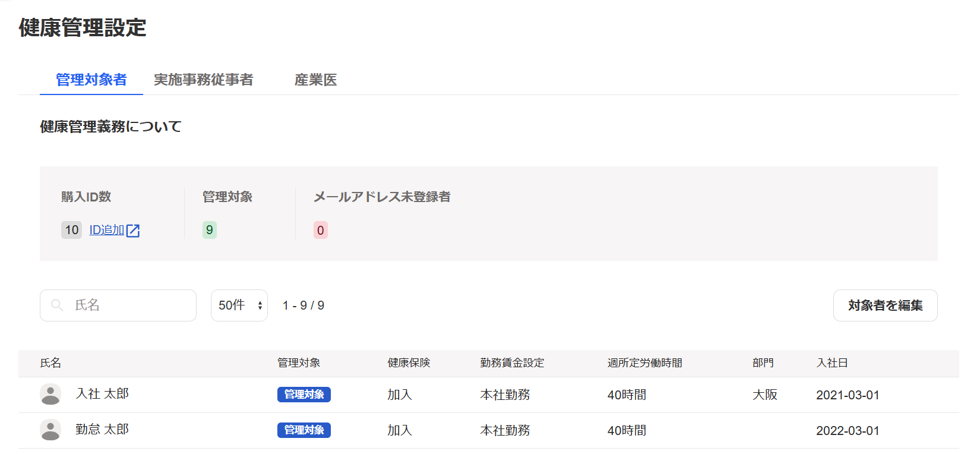Click the 週所定労働時間 column header
The height and width of the screenshot is (454, 980).
(x=645, y=362)
